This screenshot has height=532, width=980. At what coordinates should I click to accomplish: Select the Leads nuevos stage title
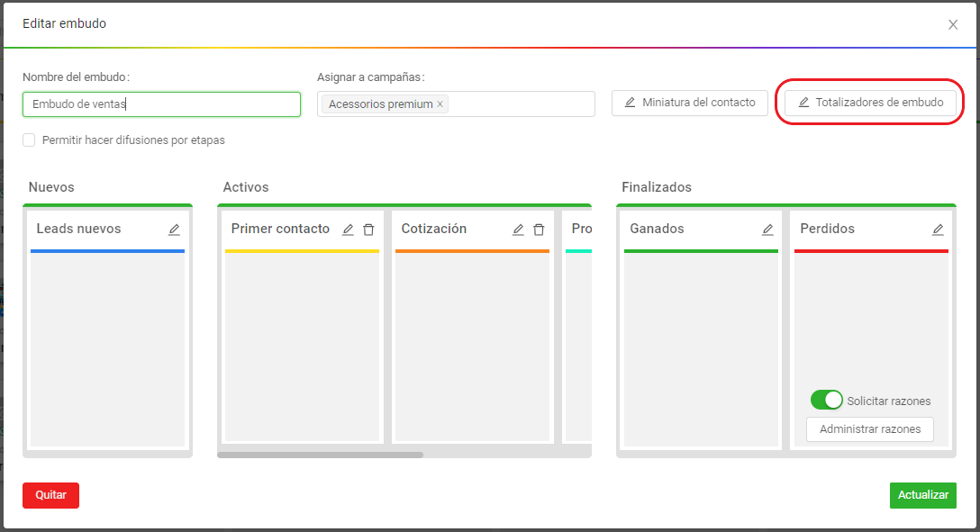point(78,229)
